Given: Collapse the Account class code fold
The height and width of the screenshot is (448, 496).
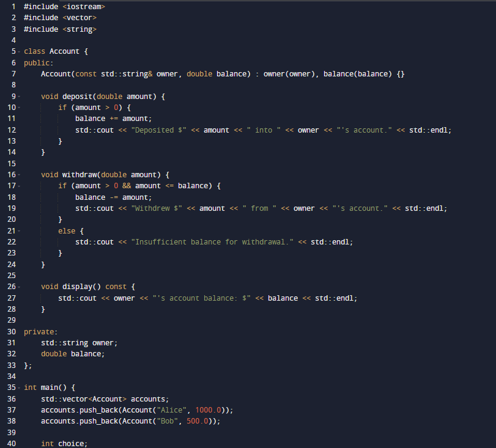Looking at the screenshot, I should [x=20, y=51].
